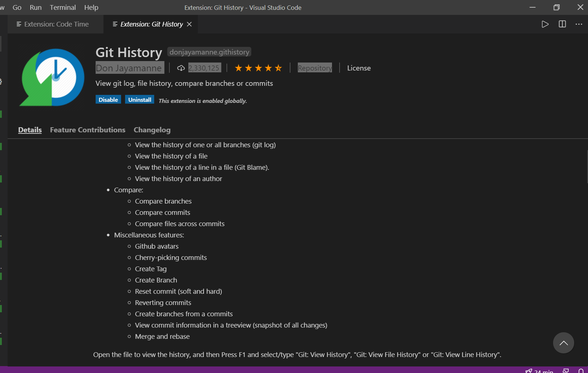Click 'Reset commit (soft and hard)' item
Viewport: 588px width, 373px height.
(x=179, y=291)
